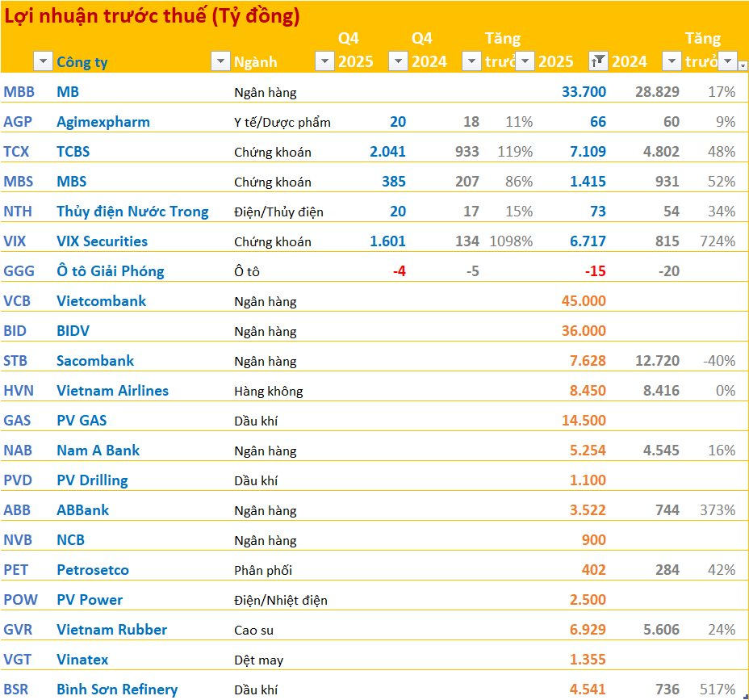Image resolution: width=749 pixels, height=700 pixels.
Task: Select the Hàng không industry cell
Action: [268, 392]
